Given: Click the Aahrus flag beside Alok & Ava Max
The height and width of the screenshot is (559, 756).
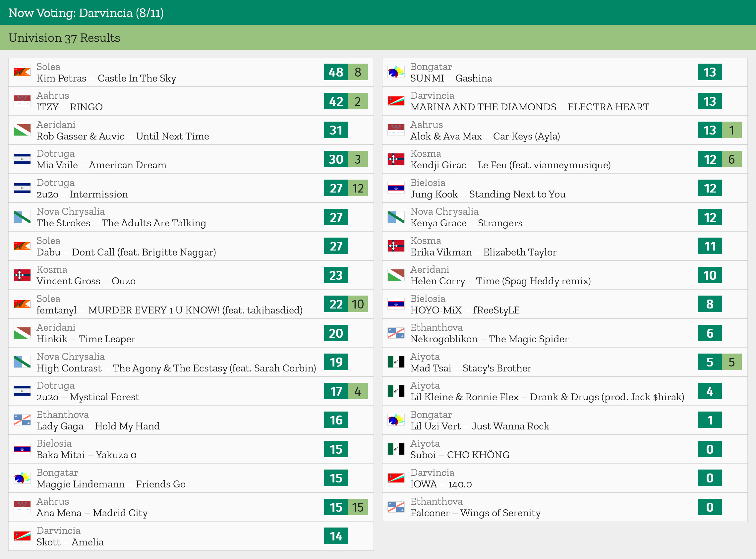Looking at the screenshot, I should coord(396,130).
